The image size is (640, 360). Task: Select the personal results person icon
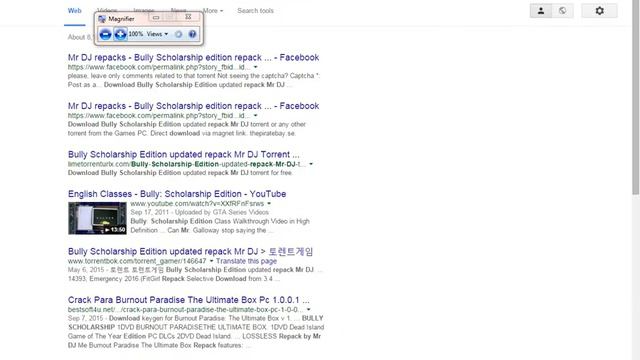(541, 11)
